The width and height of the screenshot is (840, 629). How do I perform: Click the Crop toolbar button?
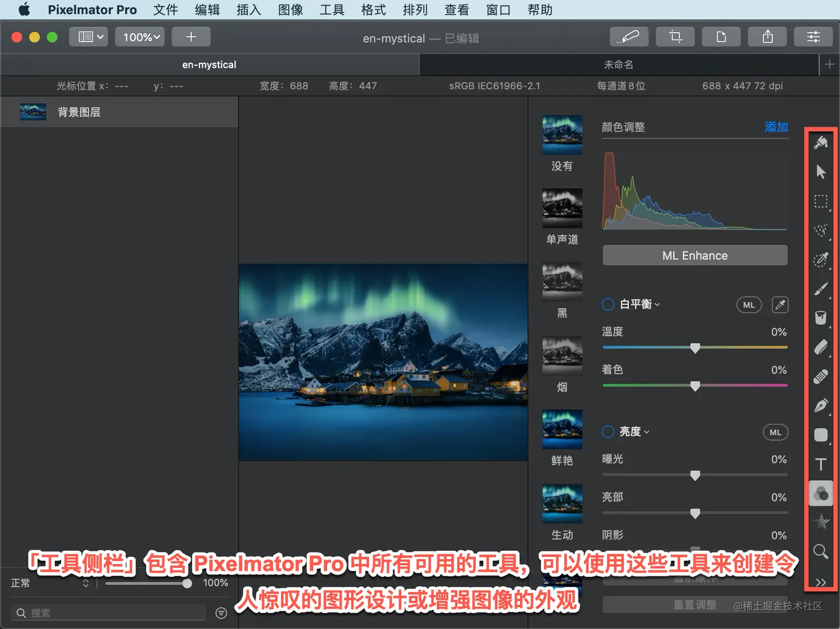click(675, 37)
